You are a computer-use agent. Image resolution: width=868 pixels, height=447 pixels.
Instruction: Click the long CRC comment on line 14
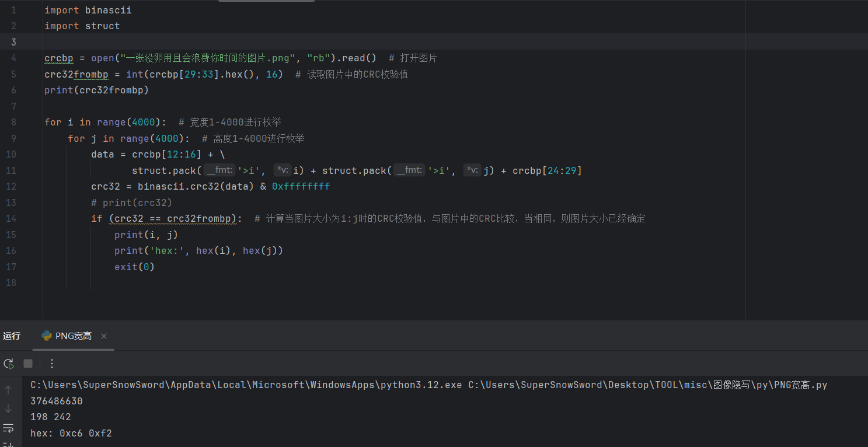(x=450, y=218)
